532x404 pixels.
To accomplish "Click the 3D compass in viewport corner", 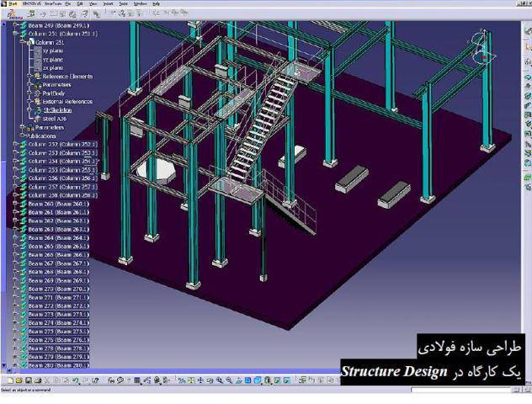I will coord(481,49).
